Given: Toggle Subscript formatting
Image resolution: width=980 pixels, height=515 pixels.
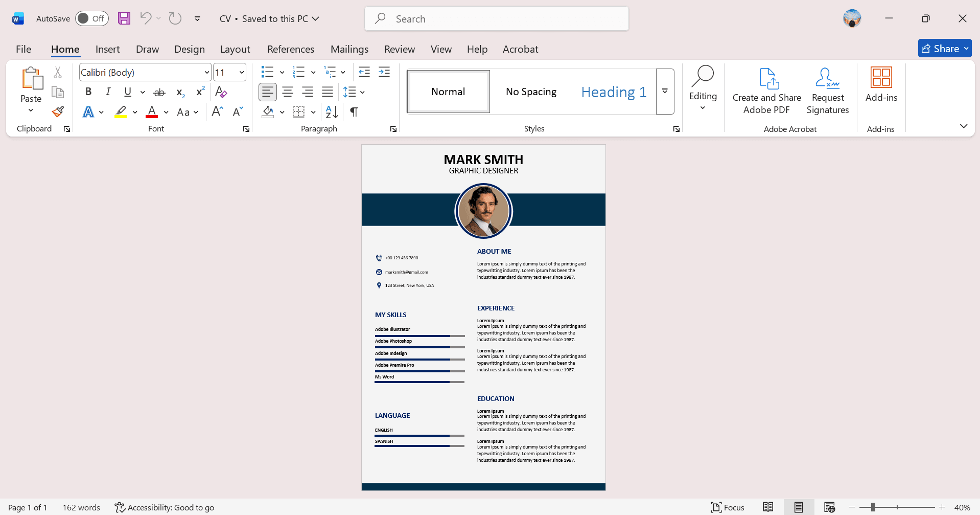Looking at the screenshot, I should pos(180,92).
